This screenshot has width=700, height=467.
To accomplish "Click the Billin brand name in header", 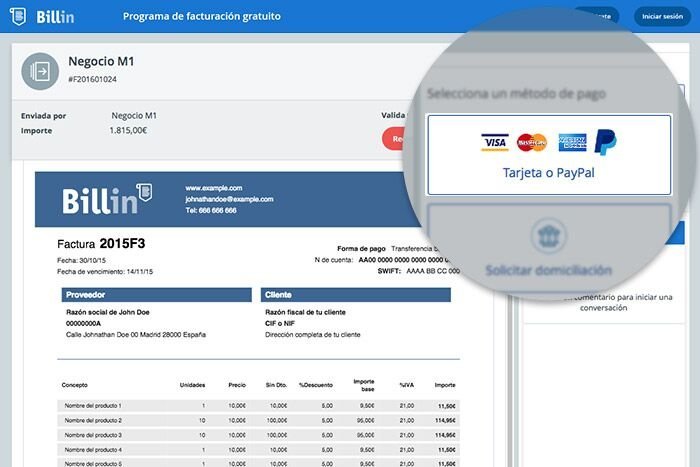I will coord(55,17).
